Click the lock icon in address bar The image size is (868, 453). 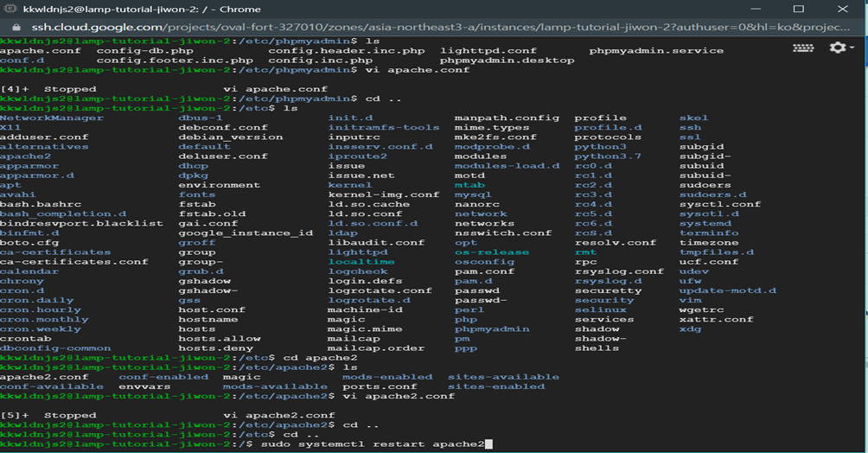pos(16,27)
